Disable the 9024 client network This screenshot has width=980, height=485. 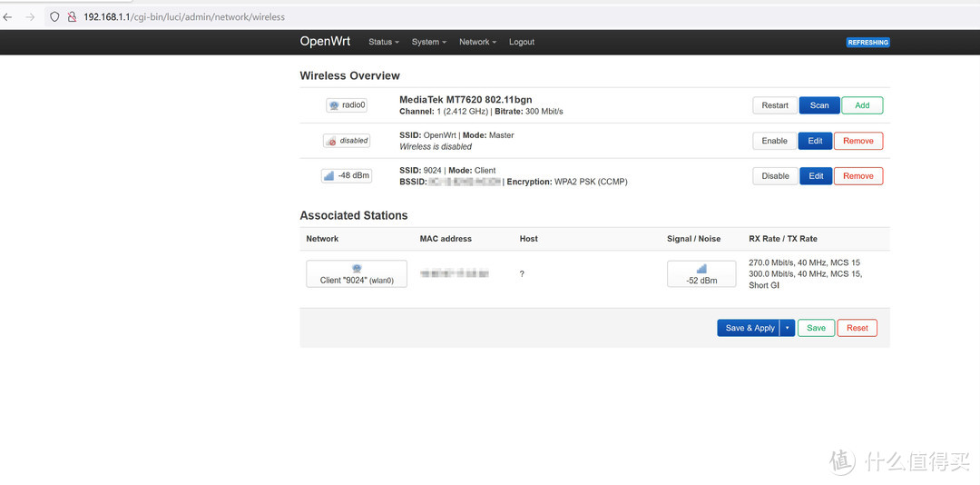pyautogui.click(x=774, y=176)
